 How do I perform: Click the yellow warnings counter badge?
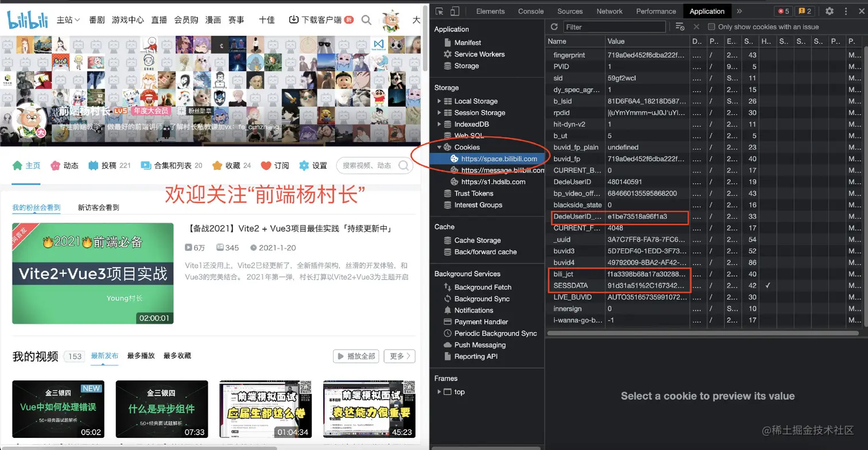point(805,11)
